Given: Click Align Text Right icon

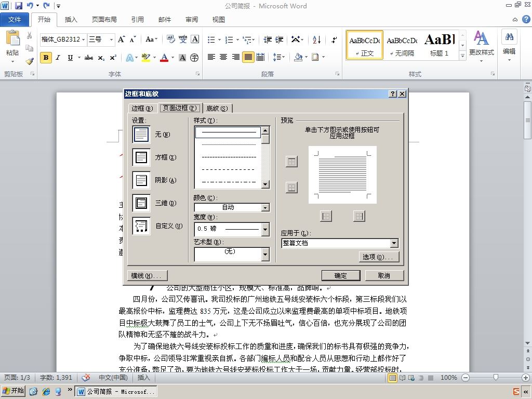Looking at the screenshot, I should (x=235, y=57).
